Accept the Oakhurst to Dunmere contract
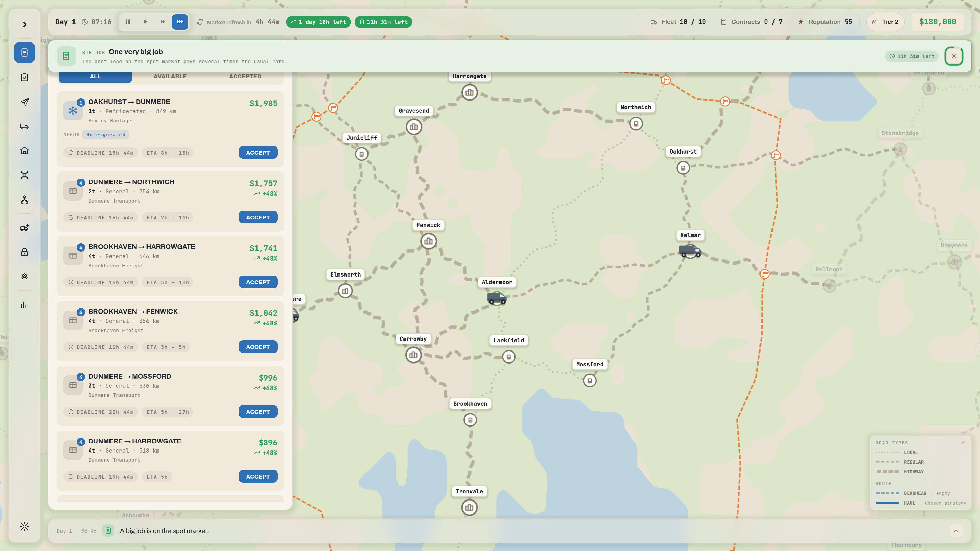The width and height of the screenshot is (980, 551). pos(258,153)
